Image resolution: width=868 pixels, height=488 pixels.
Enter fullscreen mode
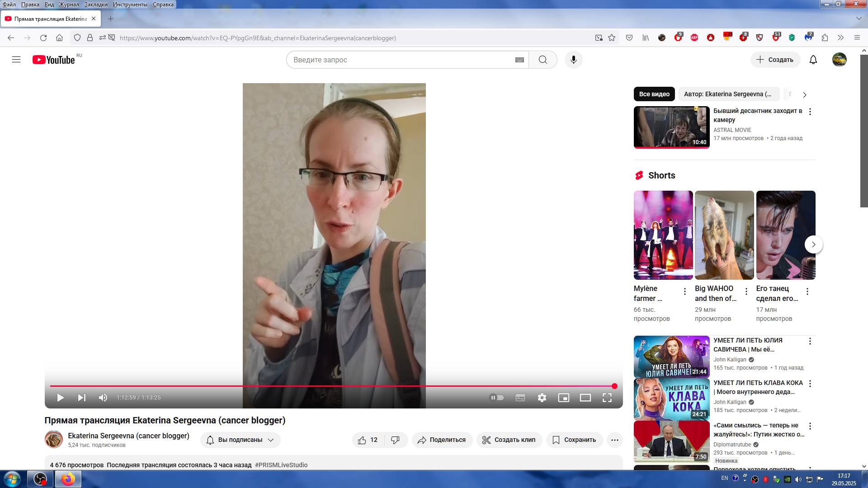click(607, 398)
